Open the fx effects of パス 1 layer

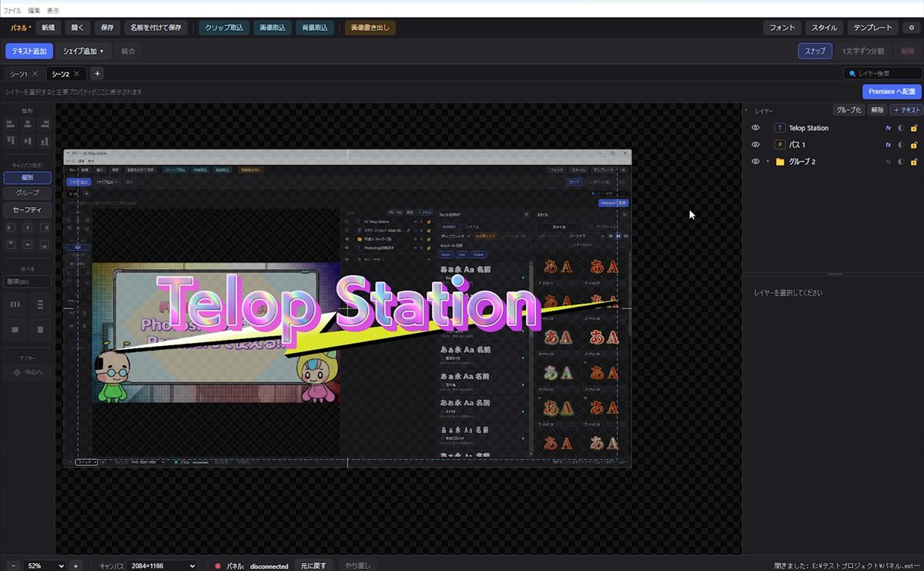pos(889,145)
